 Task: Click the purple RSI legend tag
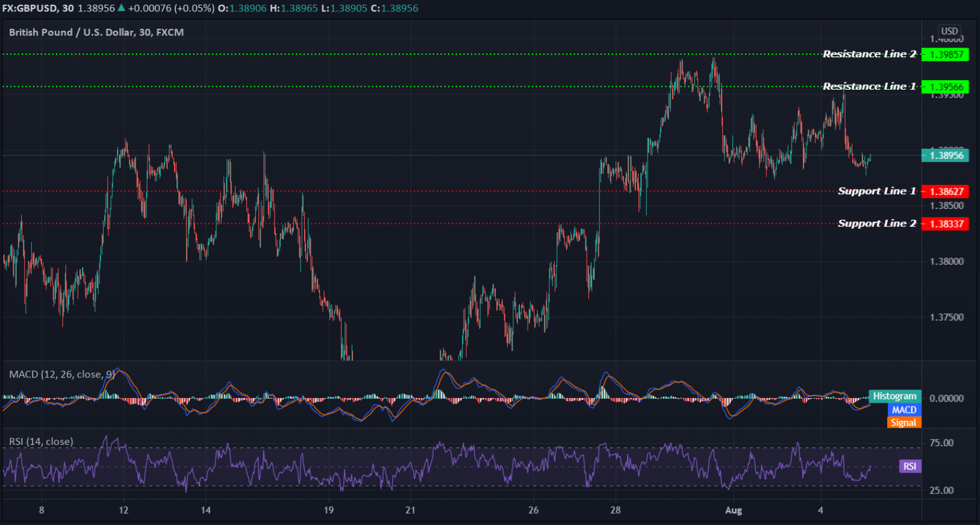tap(910, 466)
